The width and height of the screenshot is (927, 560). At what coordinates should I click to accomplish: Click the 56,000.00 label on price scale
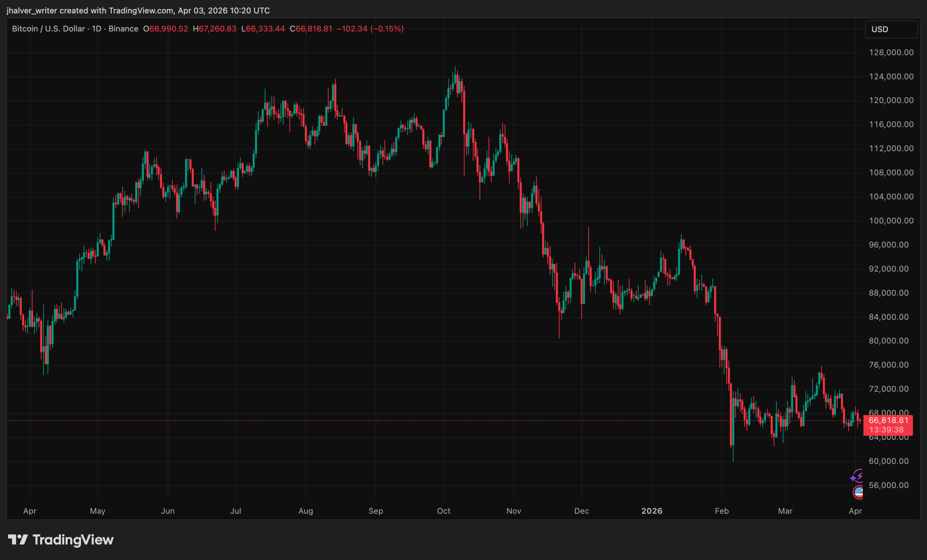pyautogui.click(x=889, y=485)
